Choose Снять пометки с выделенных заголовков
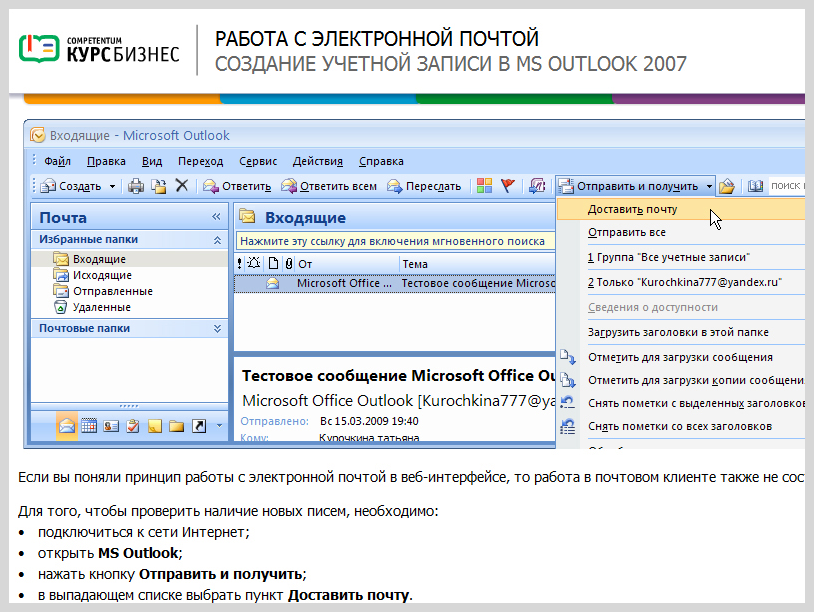Viewport: 814px width, 612px height. 681,403
